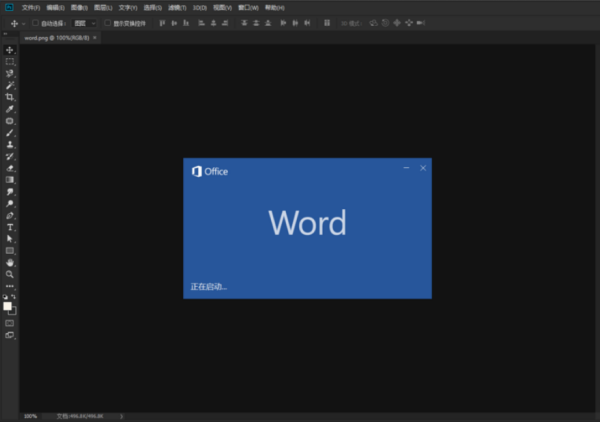Screen dimensions: 600x422
Task: Select the Move tool in the toolbox
Action: (10, 50)
